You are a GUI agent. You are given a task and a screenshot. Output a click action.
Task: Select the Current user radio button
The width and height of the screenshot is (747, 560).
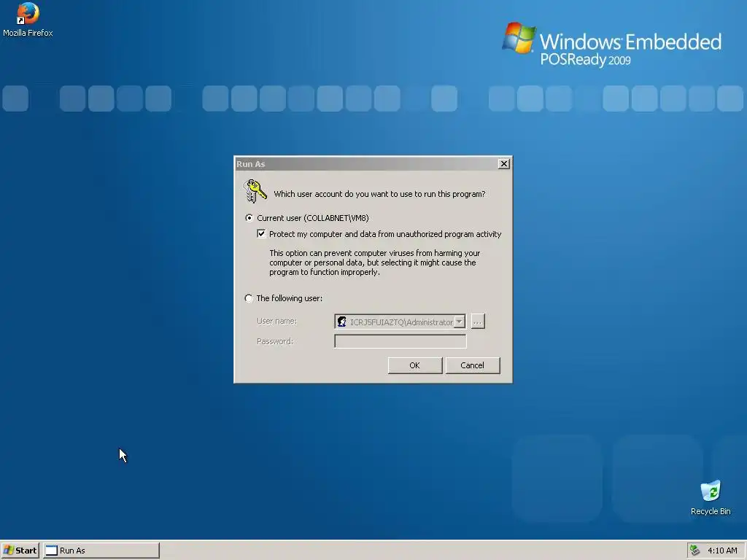pos(249,218)
